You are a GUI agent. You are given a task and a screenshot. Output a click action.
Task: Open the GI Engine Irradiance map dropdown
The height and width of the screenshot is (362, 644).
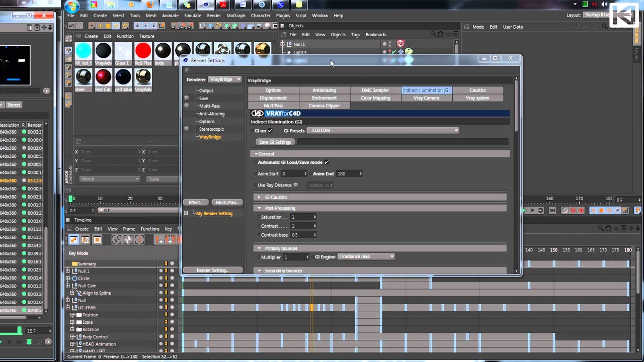pyautogui.click(x=366, y=257)
